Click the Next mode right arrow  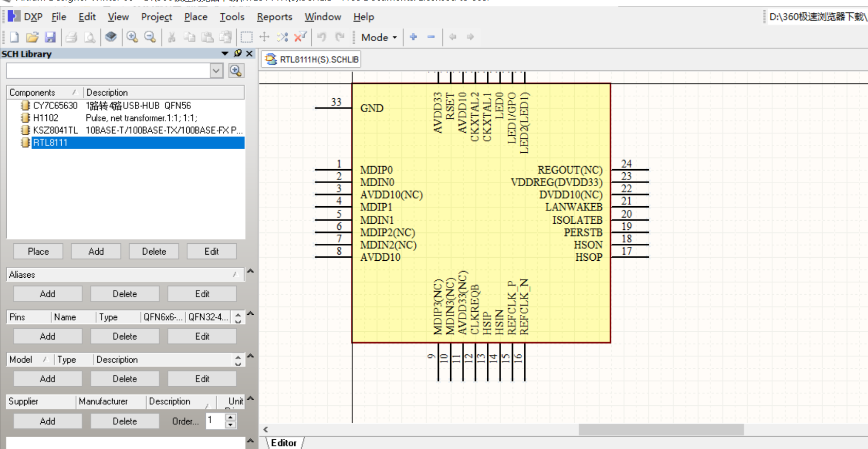470,37
